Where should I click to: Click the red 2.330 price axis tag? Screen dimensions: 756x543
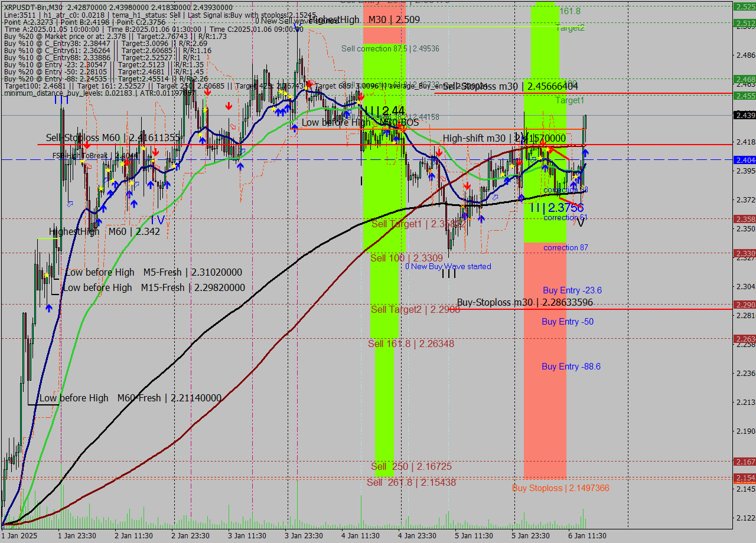click(x=744, y=253)
